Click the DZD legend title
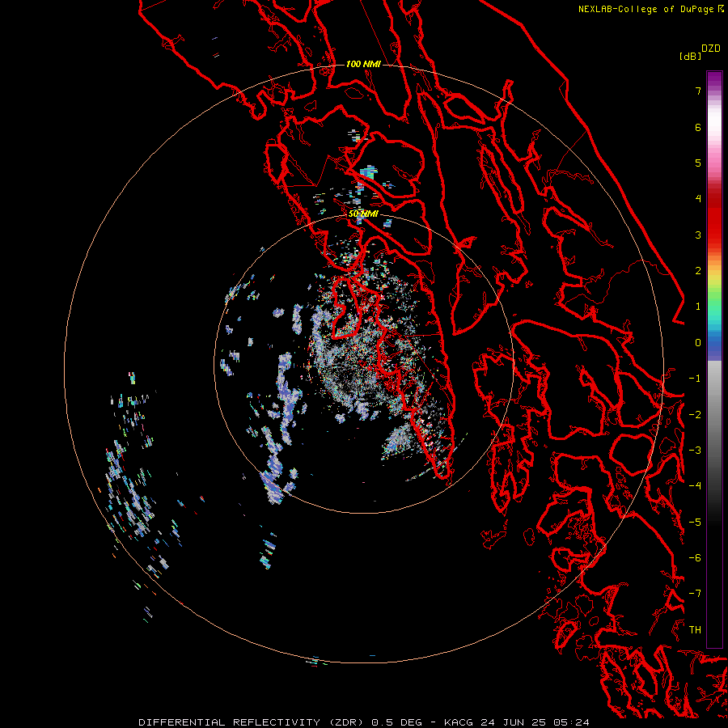 711,49
